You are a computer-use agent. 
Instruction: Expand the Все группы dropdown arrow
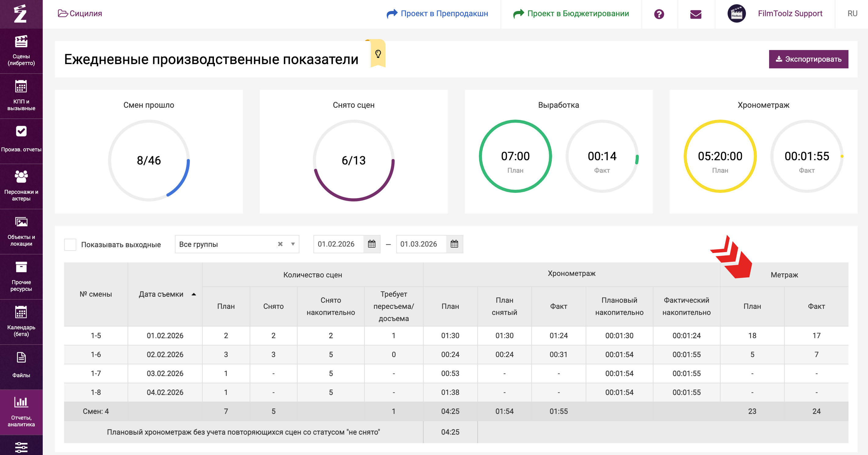[x=293, y=244]
